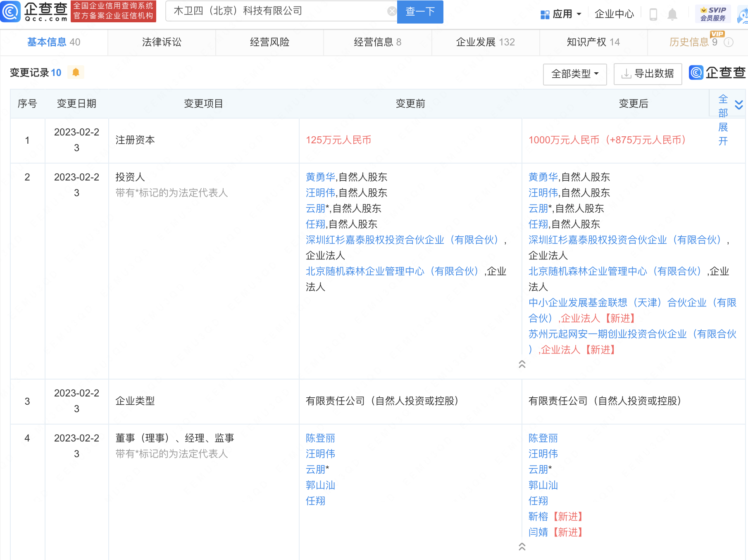Screen dimensions: 748x560
Task: Click 导出数据 export button
Action: coord(648,74)
